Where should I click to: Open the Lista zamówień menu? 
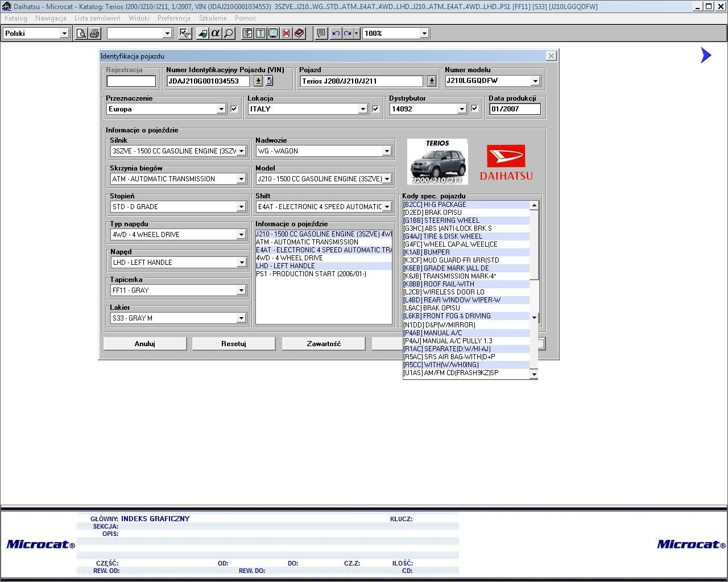[97, 18]
